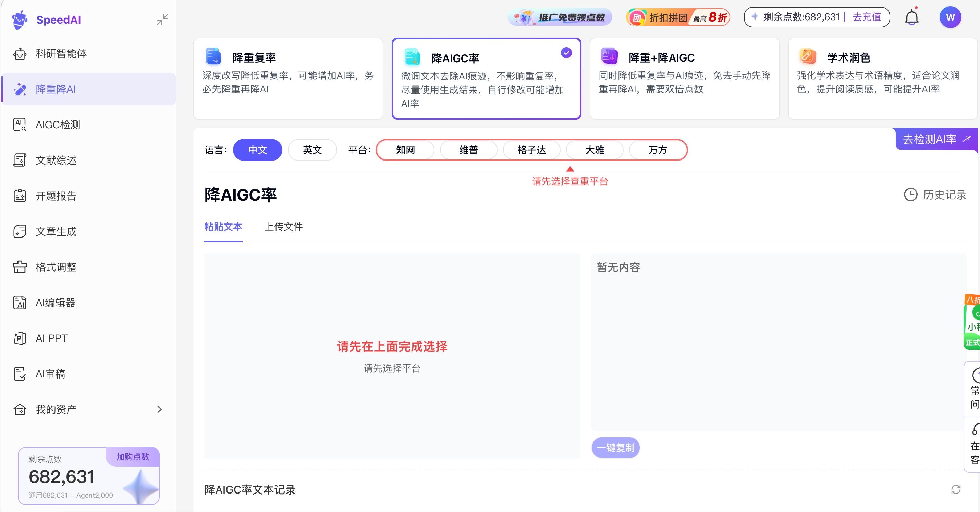Open the AI PPT feature
980x512 pixels.
pyautogui.click(x=51, y=338)
